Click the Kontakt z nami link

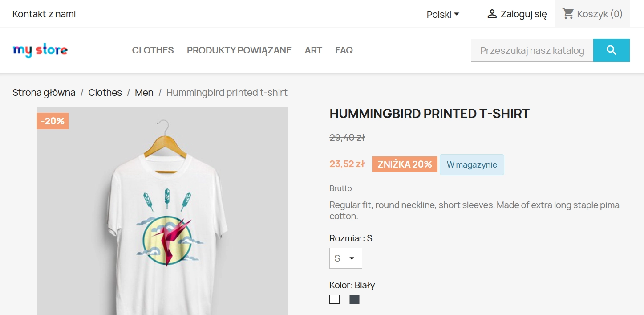click(44, 14)
